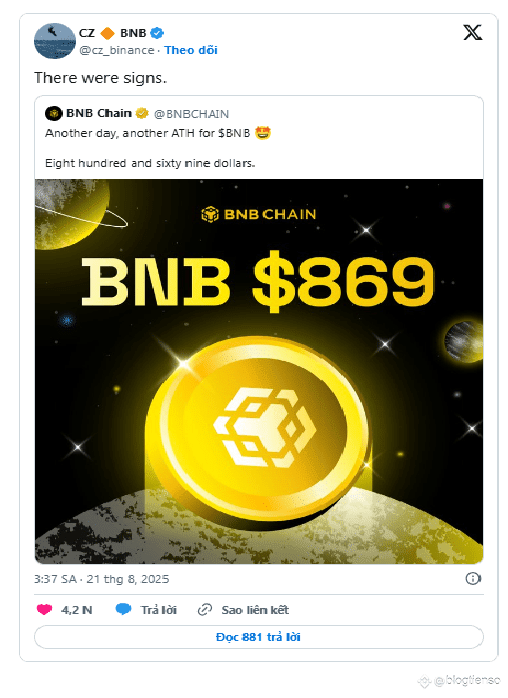The width and height of the screenshot is (508, 698).
Task: Follow CZ via 'Theo dõi' link
Action: [191, 50]
